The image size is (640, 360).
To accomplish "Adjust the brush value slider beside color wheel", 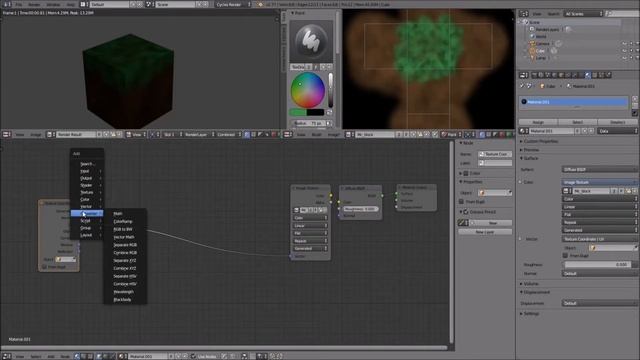I will point(330,90).
